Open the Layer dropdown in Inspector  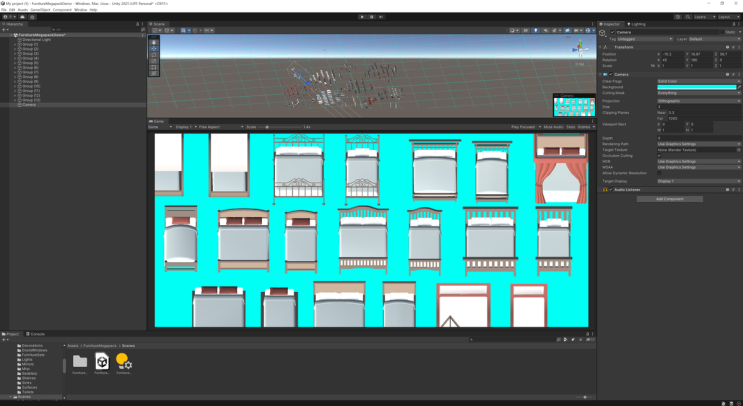(715, 39)
